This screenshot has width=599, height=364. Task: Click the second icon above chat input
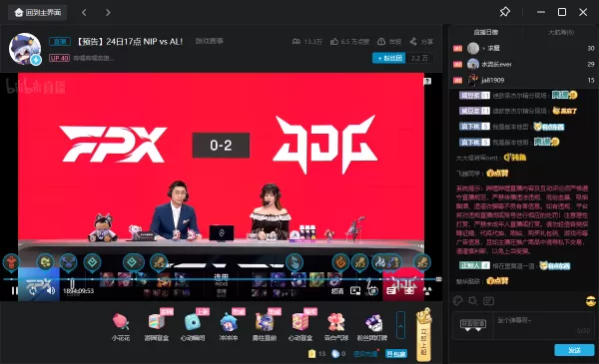click(473, 300)
